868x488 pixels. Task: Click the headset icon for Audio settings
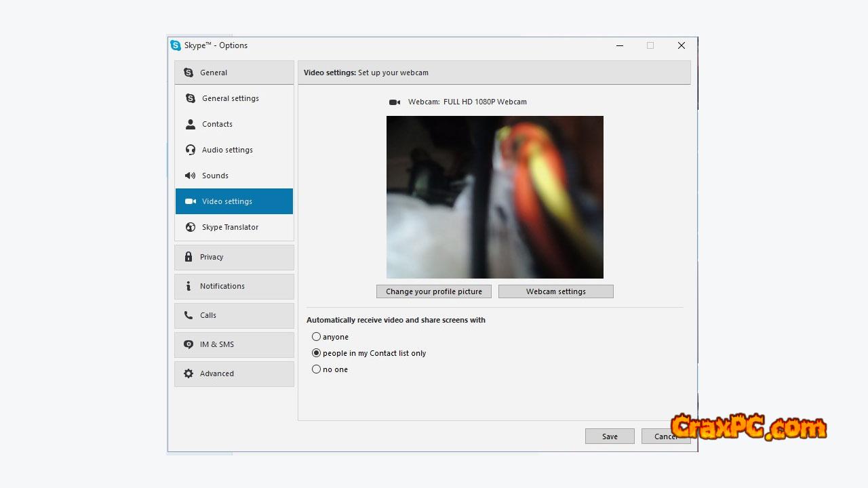(x=191, y=150)
